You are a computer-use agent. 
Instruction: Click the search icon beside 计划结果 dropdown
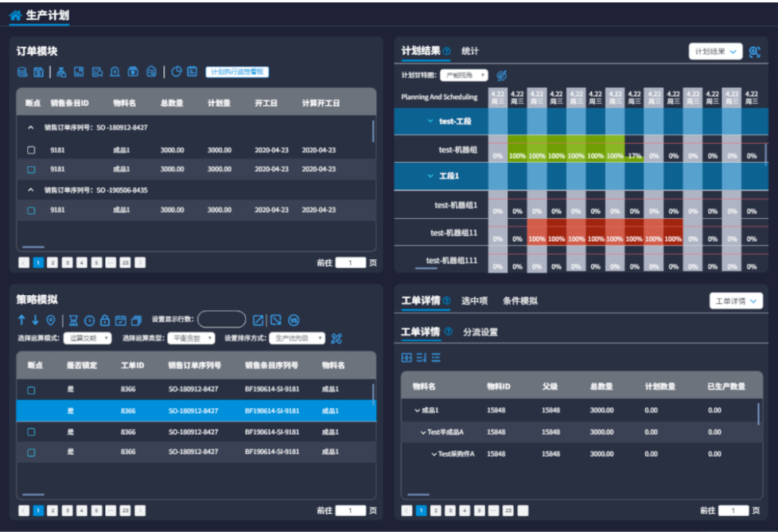tap(755, 52)
